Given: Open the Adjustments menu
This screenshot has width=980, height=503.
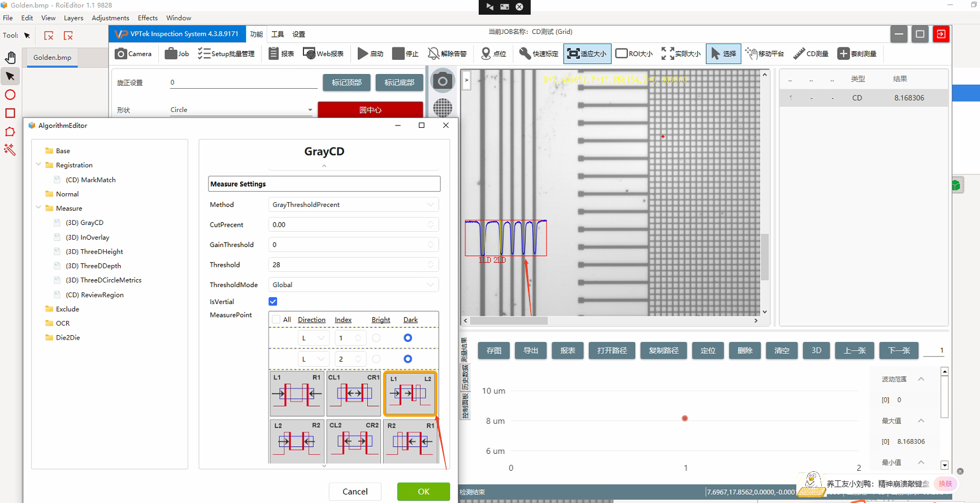Looking at the screenshot, I should click(110, 18).
